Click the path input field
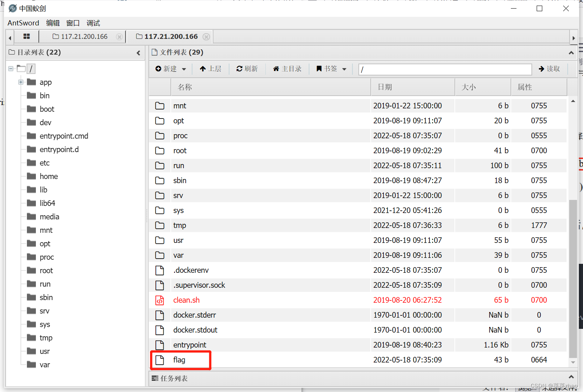 pos(445,69)
